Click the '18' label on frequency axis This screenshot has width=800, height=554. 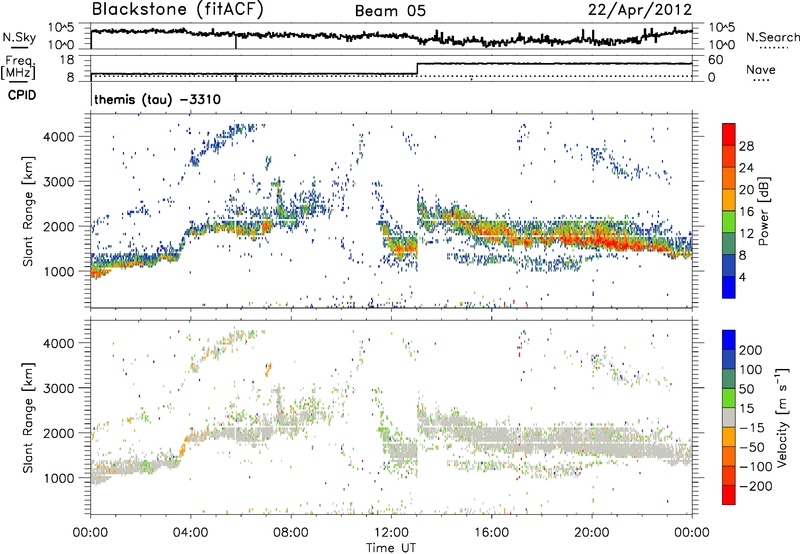click(67, 60)
